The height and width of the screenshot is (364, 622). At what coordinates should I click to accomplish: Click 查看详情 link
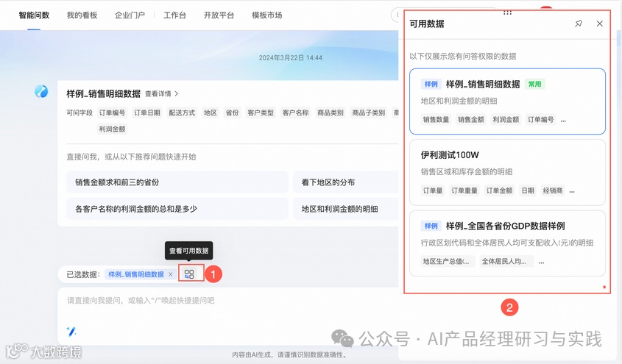point(158,94)
